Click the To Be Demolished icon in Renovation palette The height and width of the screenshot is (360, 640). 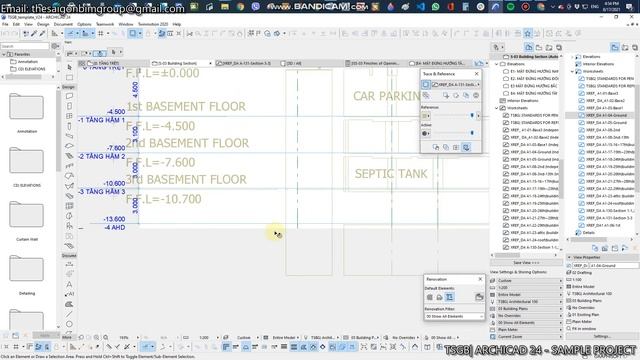coord(439,297)
